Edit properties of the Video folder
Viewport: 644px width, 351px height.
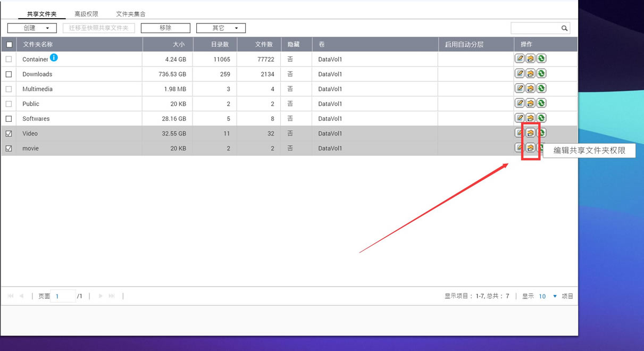[520, 133]
